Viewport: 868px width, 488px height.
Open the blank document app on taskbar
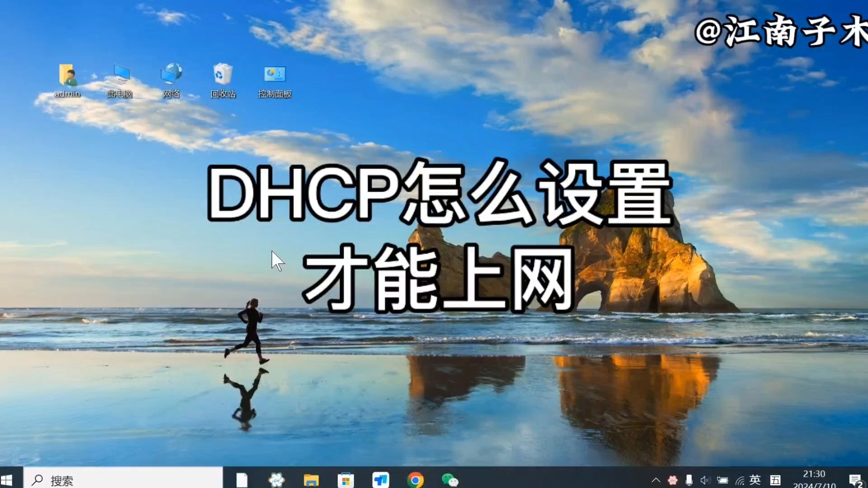click(242, 480)
